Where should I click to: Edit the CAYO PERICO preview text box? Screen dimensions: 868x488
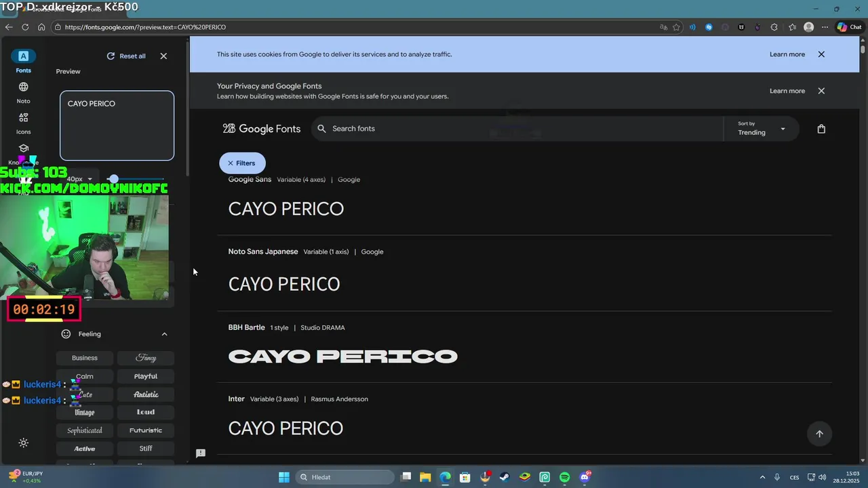[117, 125]
